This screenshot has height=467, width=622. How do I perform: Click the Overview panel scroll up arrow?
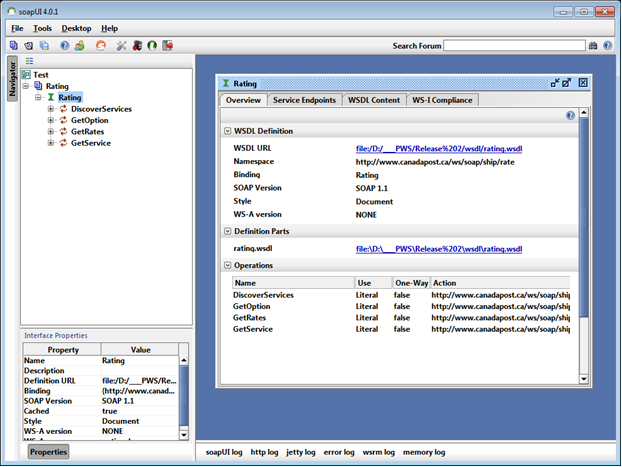(584, 113)
